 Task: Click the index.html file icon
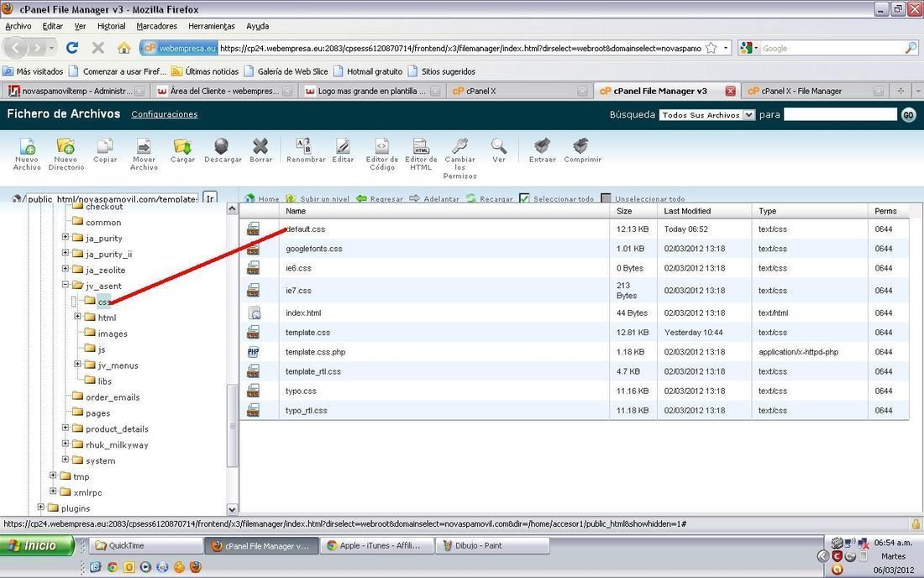tap(254, 313)
